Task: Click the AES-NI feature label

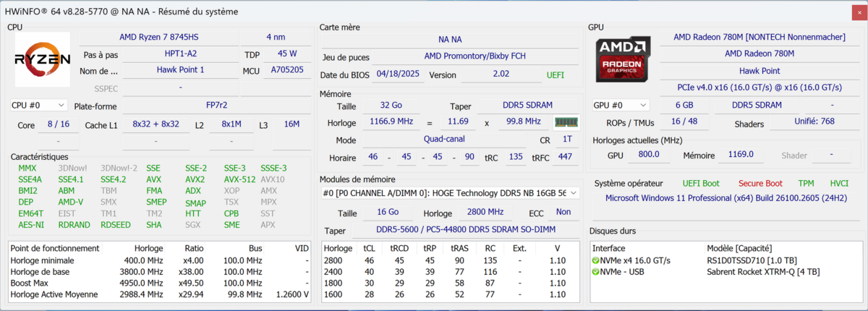Action: click(x=30, y=225)
